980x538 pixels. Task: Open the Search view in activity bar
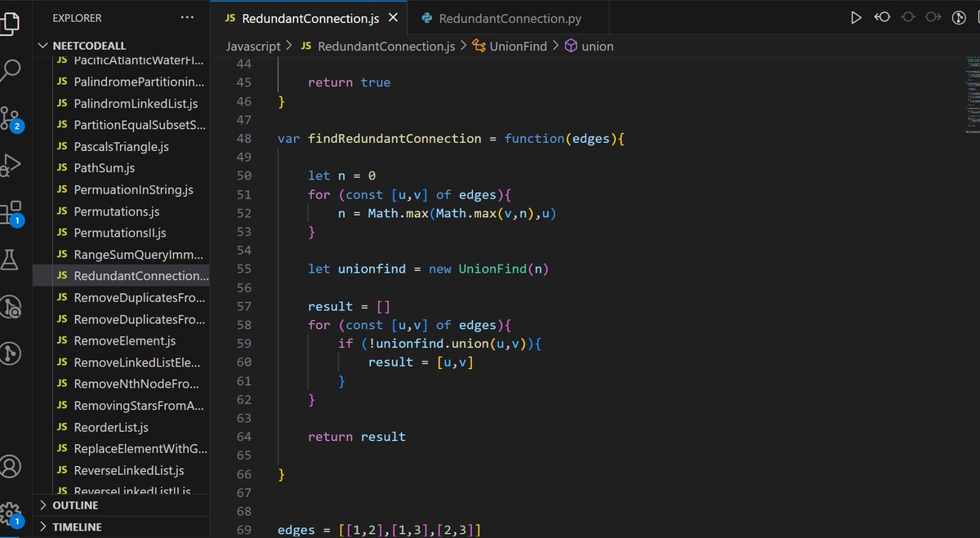coord(10,70)
